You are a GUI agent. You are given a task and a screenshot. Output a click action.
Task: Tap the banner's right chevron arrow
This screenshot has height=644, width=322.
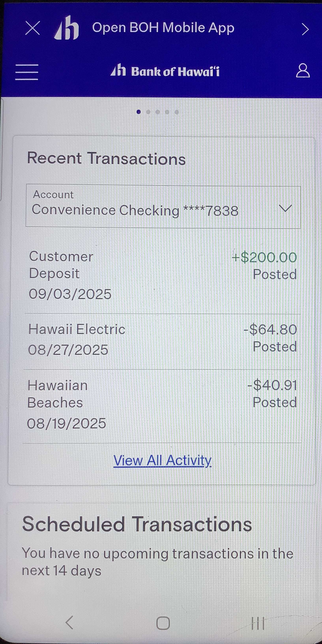pos(305,30)
